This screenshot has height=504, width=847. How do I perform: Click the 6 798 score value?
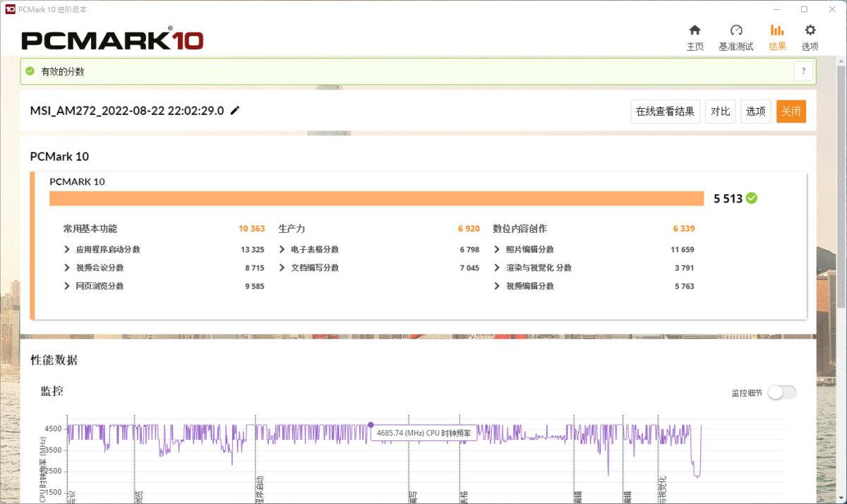point(469,249)
